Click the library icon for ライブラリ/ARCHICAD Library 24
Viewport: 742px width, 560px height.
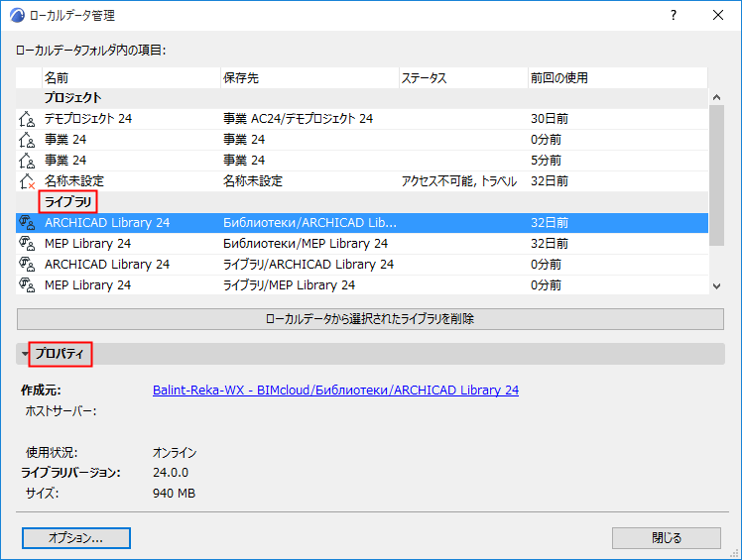click(27, 264)
